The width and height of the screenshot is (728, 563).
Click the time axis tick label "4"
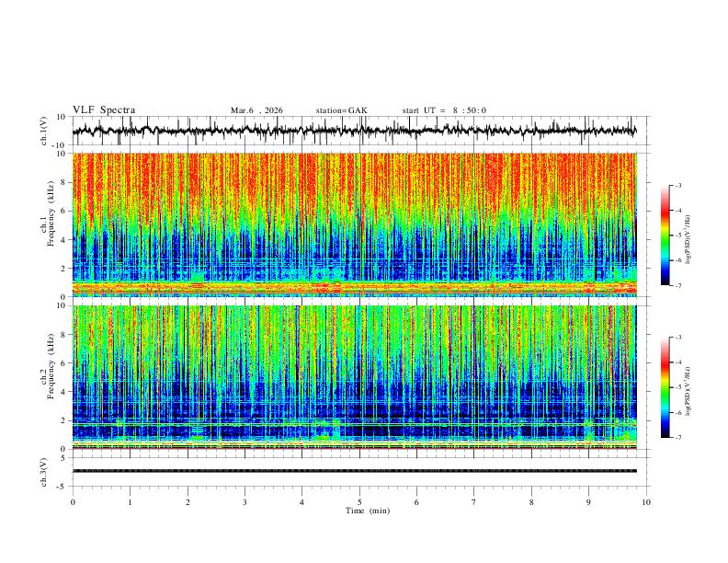coord(301,502)
